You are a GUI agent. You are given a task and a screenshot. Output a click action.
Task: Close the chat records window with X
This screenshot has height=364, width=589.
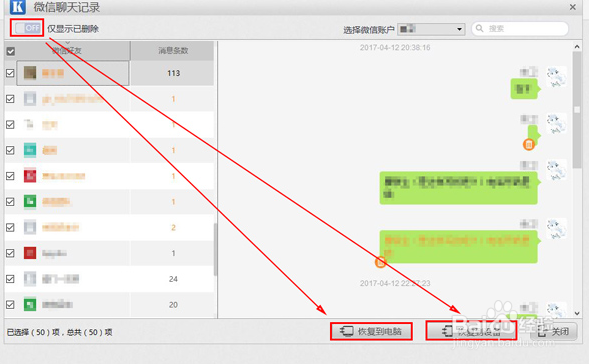(x=572, y=7)
